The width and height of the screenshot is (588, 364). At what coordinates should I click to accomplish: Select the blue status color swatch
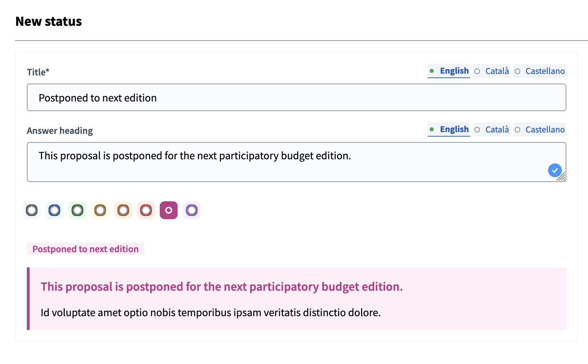[x=54, y=210]
